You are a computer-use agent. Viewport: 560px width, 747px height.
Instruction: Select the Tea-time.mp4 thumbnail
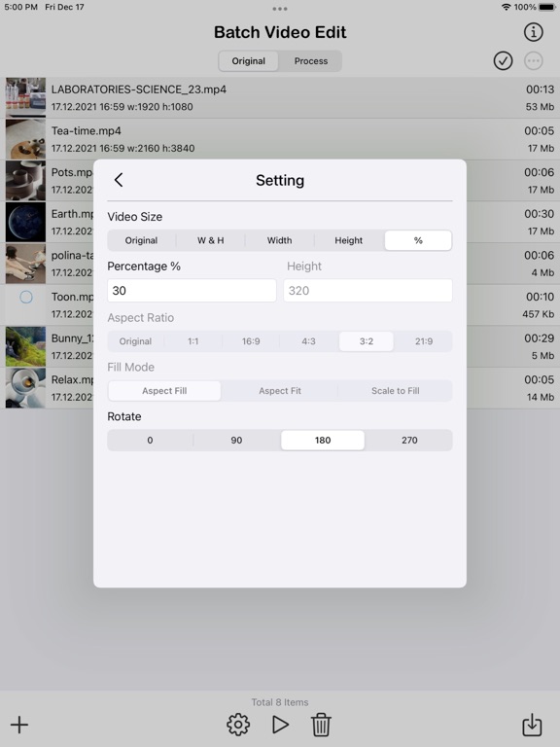tap(25, 139)
